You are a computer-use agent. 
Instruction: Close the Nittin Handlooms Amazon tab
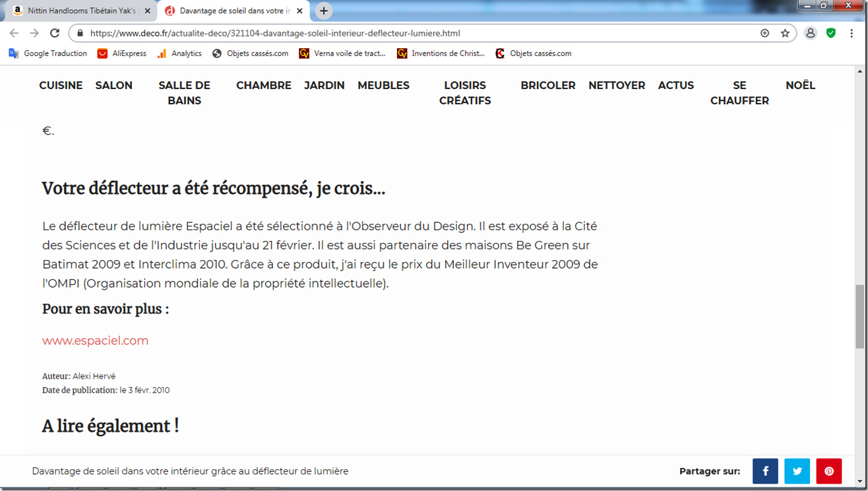(148, 11)
